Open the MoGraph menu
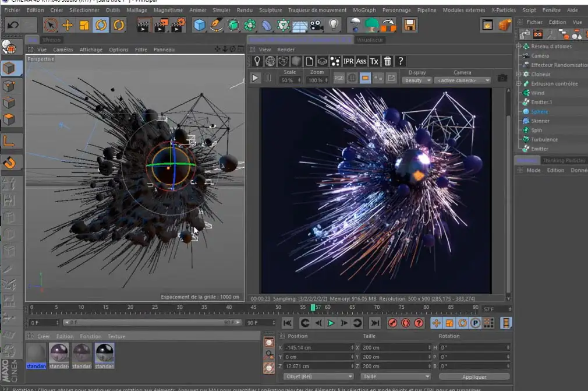Viewport: 588px width, 391px height. (364, 10)
